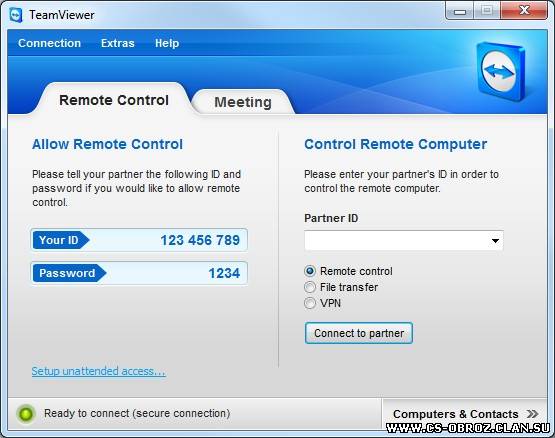
Task: Click the green connection status indicator
Action: (26, 413)
